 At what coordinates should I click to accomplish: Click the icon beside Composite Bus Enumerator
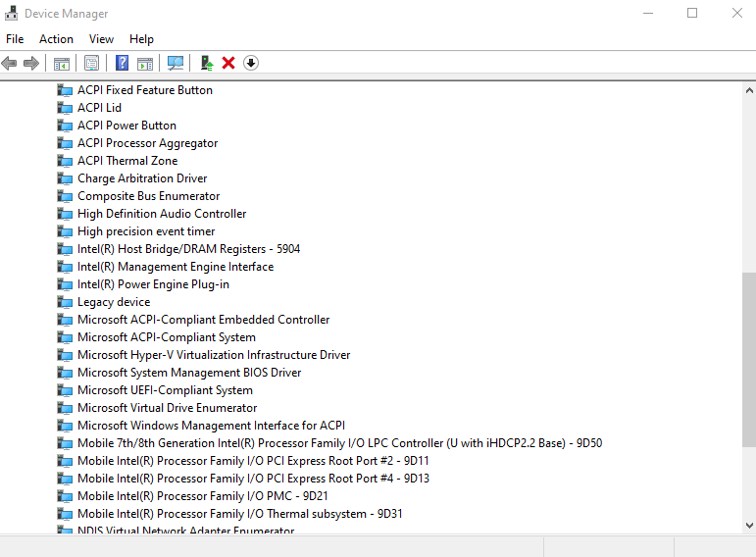point(65,196)
